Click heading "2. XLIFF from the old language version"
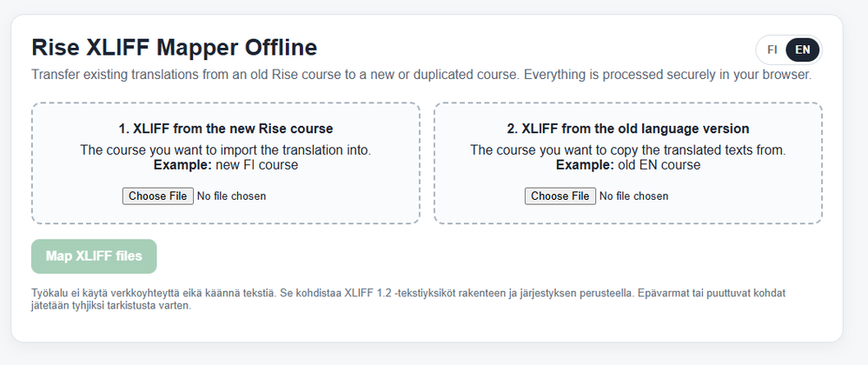 coord(628,129)
